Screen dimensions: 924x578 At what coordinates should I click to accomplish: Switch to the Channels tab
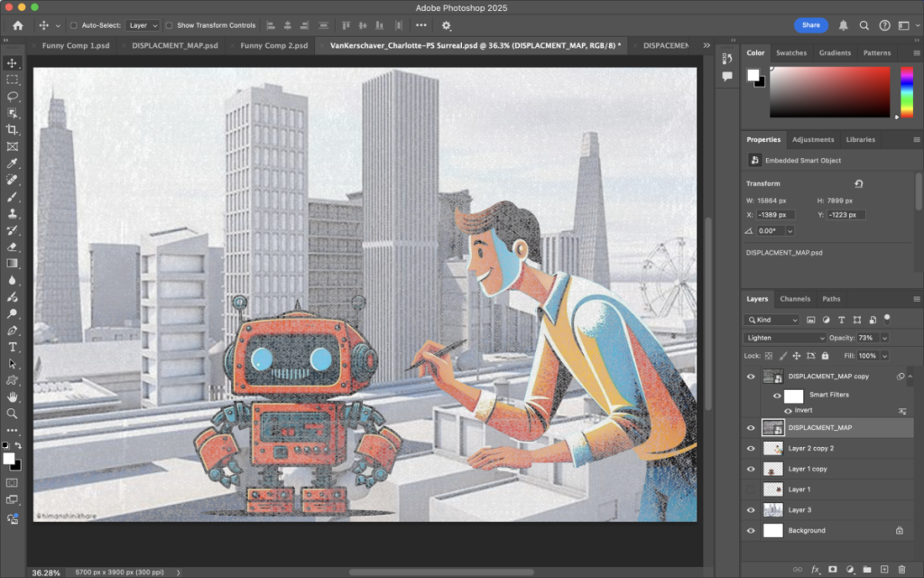pyautogui.click(x=795, y=299)
